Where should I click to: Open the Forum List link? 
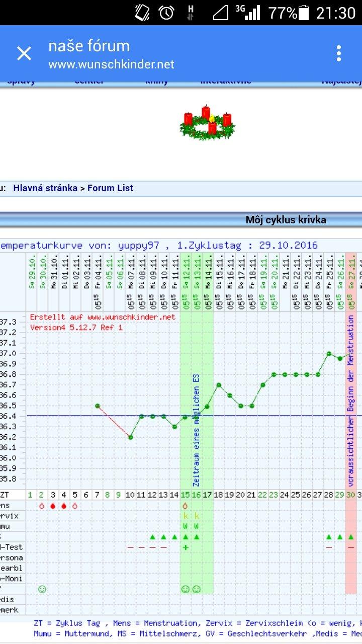click(110, 188)
